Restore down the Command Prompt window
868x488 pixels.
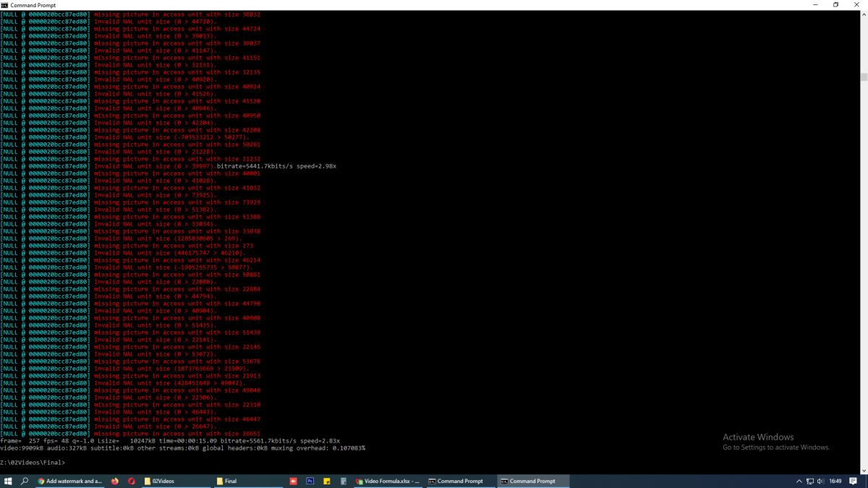pos(835,5)
